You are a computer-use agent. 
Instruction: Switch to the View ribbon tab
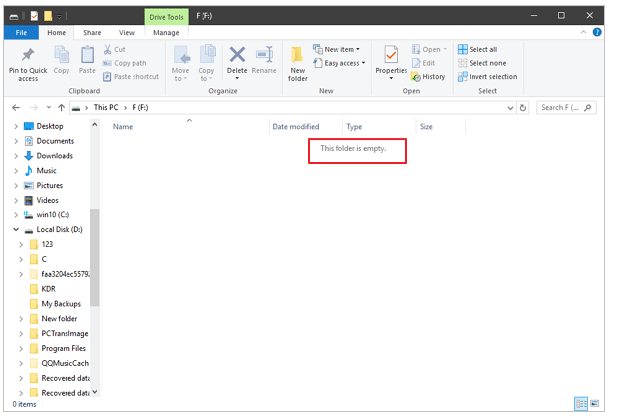(x=126, y=33)
